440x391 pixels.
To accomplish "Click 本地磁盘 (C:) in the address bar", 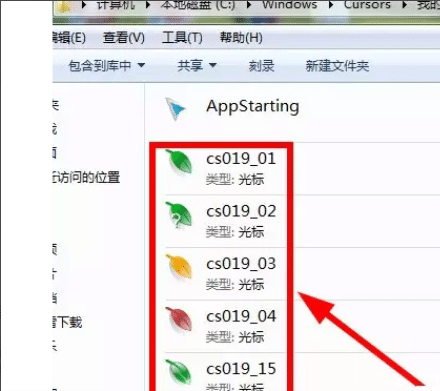I will 198,5.
